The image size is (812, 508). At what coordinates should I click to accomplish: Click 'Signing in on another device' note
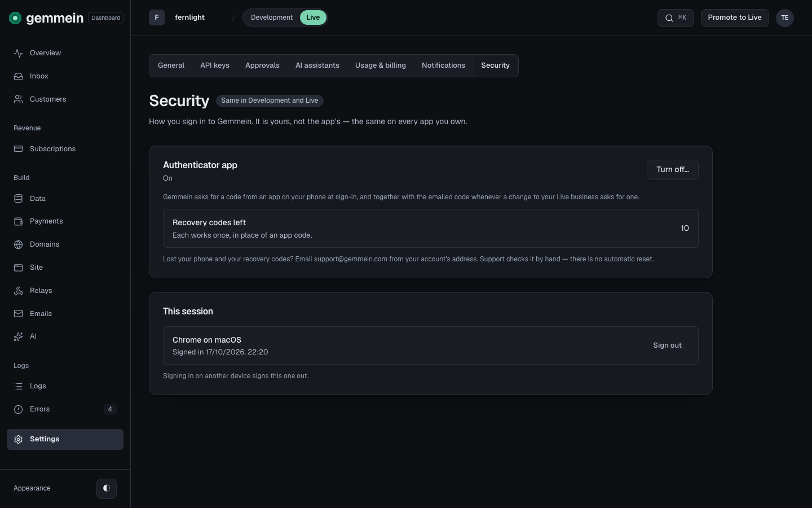(x=236, y=376)
